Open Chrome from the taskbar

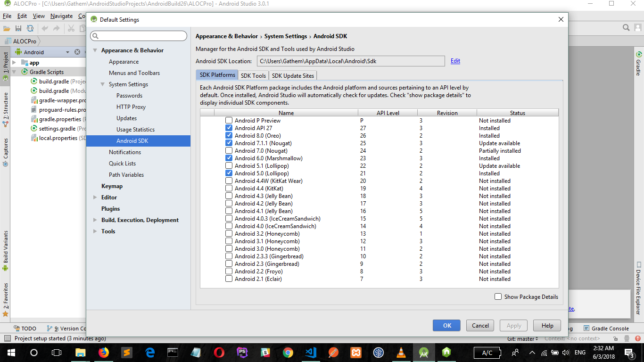288,352
